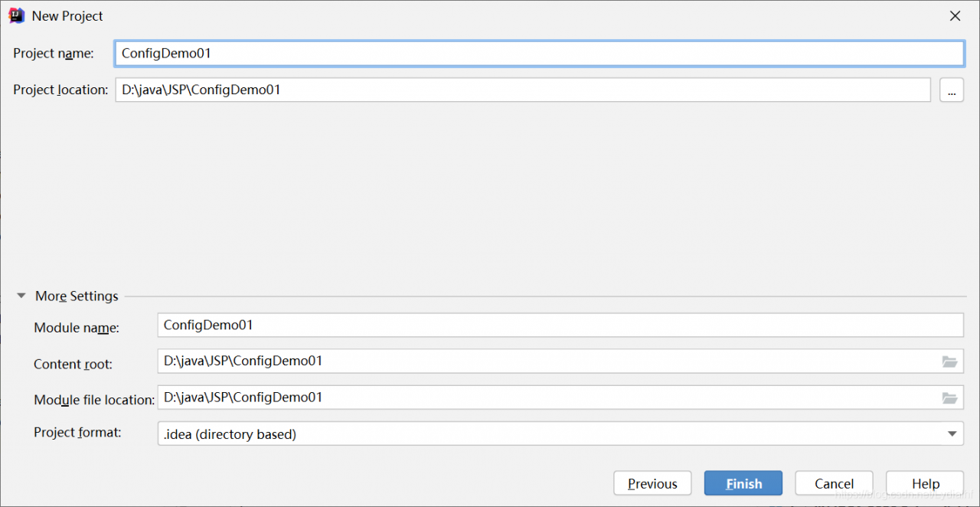The width and height of the screenshot is (980, 507).
Task: Focus the Project name text field
Action: click(x=538, y=54)
